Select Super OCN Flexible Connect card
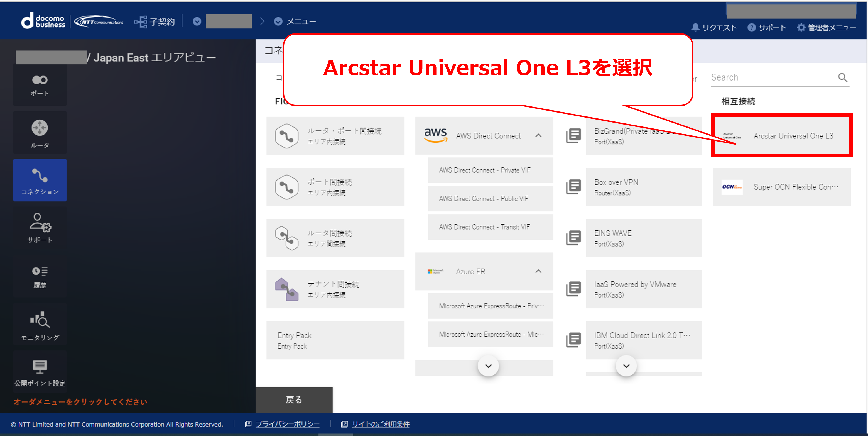The image size is (868, 436). 782,187
